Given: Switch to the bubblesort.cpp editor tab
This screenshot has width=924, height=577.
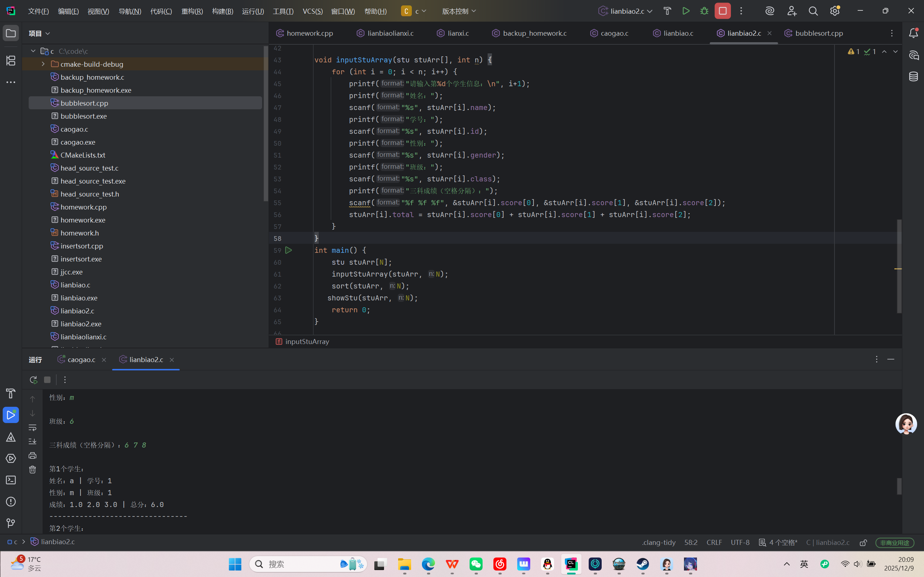Looking at the screenshot, I should coord(819,33).
